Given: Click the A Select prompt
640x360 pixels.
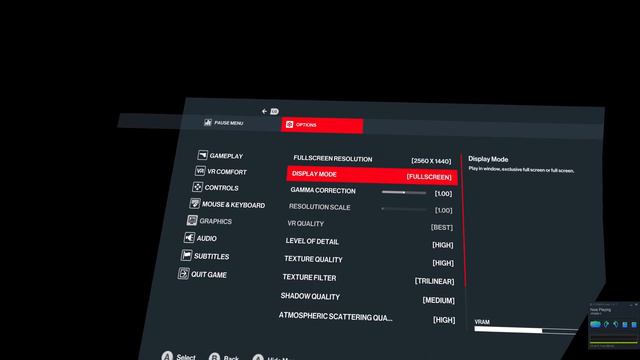Looking at the screenshot, I should click(x=178, y=356).
